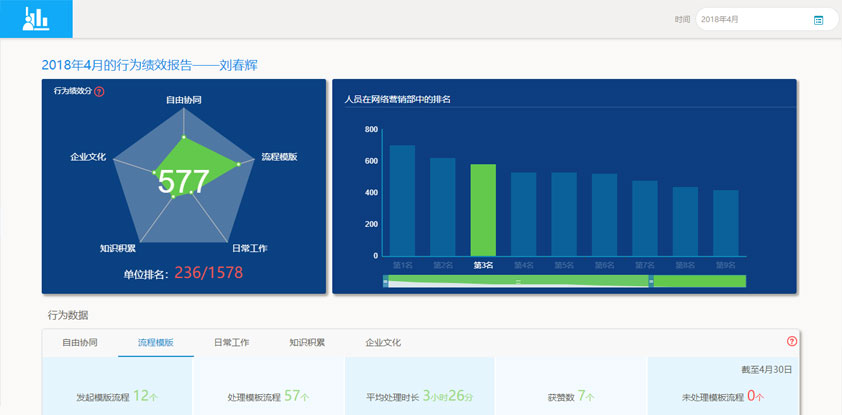Click the 第9名 bar in chart
Image resolution: width=842 pixels, height=415 pixels.
(x=726, y=223)
